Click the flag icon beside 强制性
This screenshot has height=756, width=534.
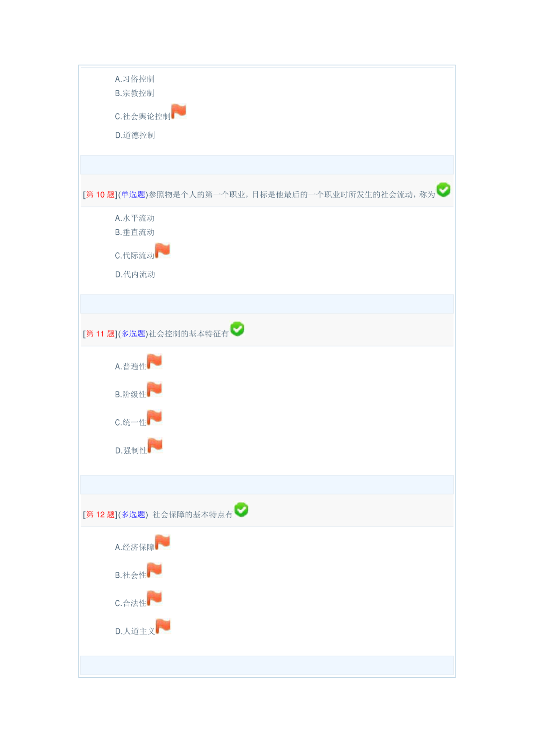click(x=155, y=446)
